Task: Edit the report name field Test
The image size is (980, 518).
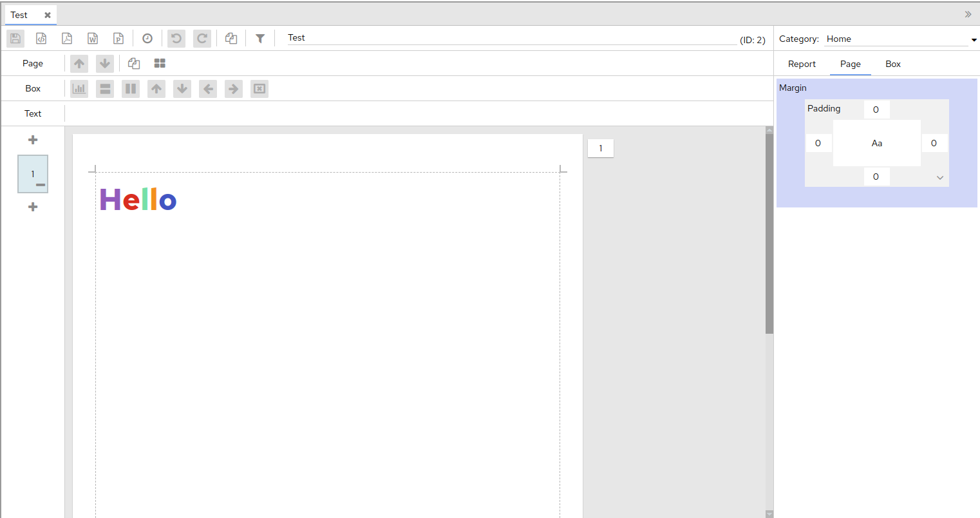Action: pos(512,38)
